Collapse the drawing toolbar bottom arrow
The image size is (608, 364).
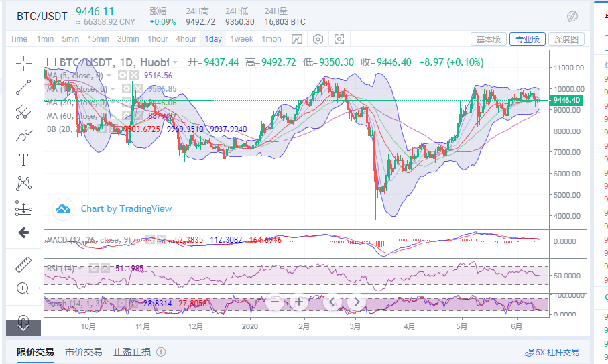pos(23,328)
